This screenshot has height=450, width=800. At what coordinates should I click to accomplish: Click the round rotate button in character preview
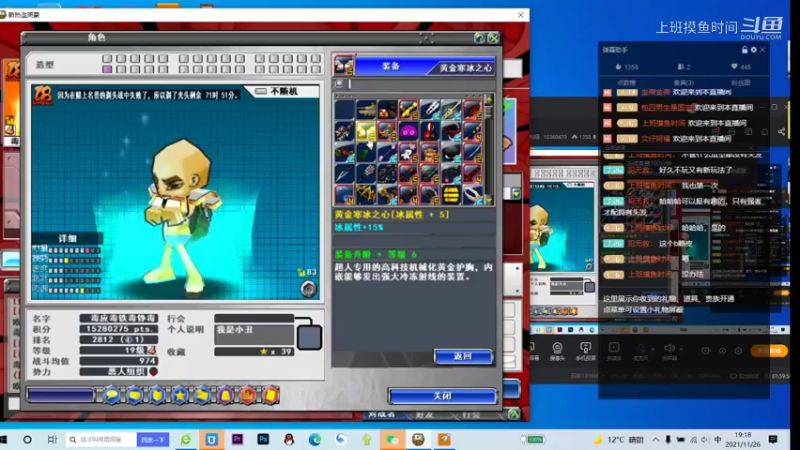pos(308,289)
